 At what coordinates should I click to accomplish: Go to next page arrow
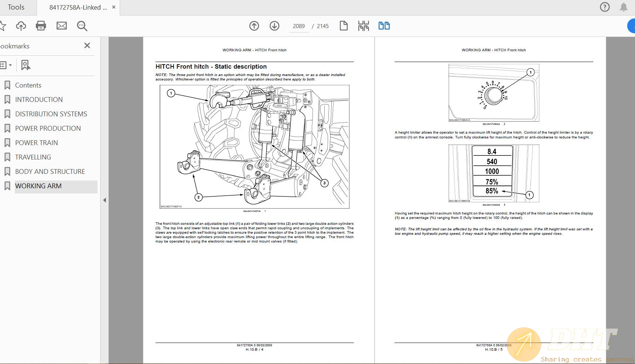click(274, 26)
